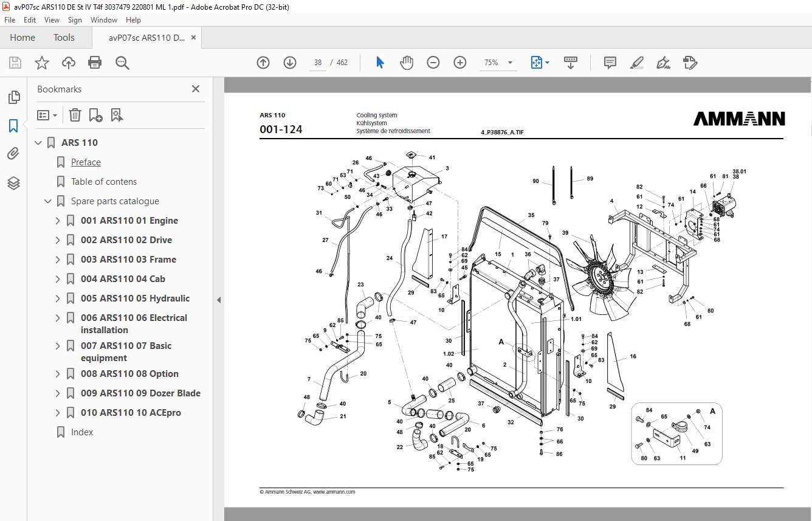Expand the 001 ARS110 01 Engine bookmark

coord(58,221)
